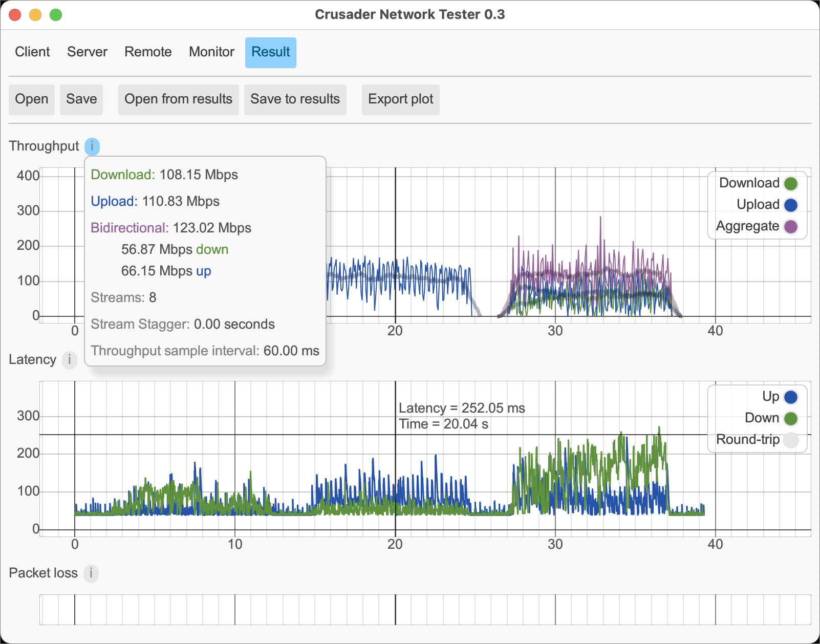The width and height of the screenshot is (820, 644).
Task: Click the Crusader Network Tester title bar
Action: coord(410,15)
